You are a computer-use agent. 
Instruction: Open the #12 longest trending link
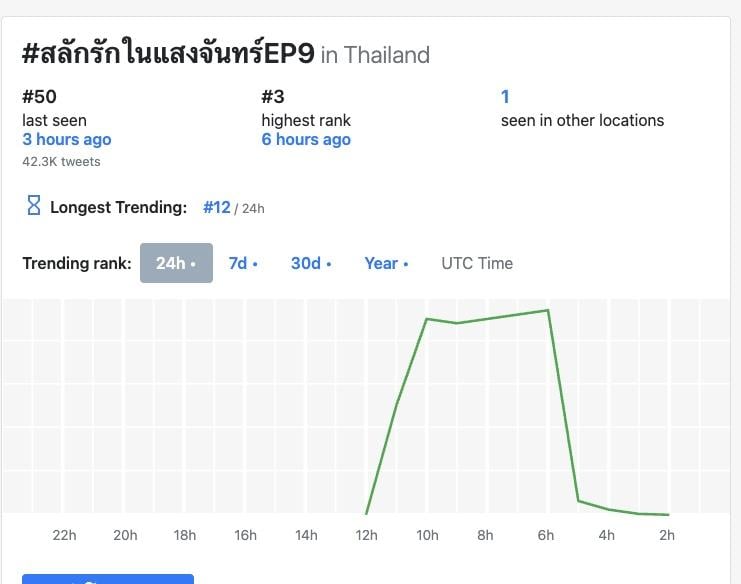pos(217,207)
